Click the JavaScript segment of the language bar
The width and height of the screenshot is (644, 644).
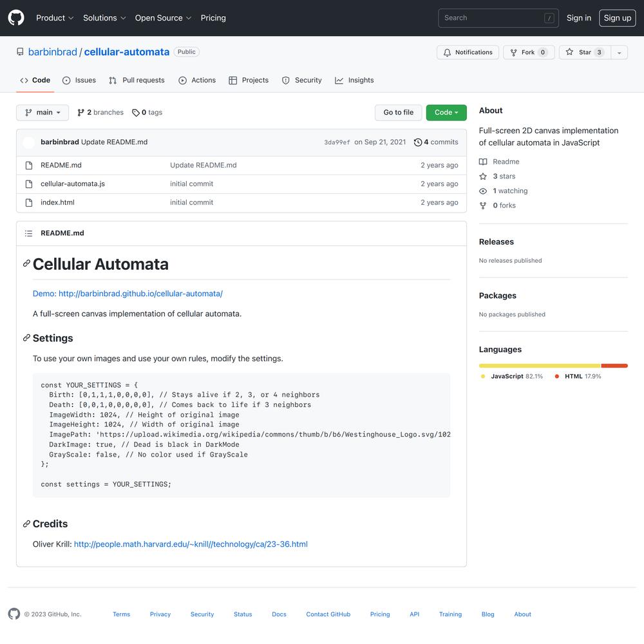point(540,366)
